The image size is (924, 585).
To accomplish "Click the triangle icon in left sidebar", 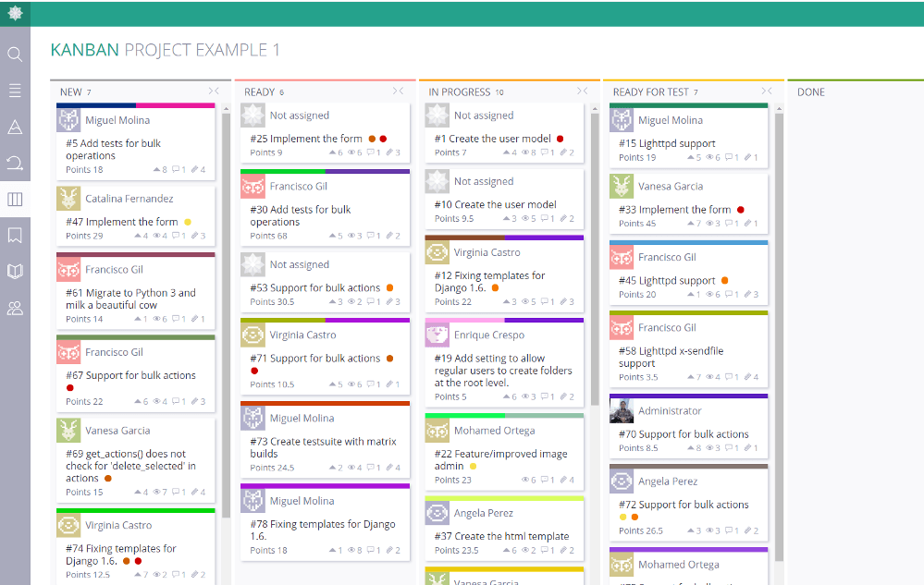I will (x=15, y=128).
